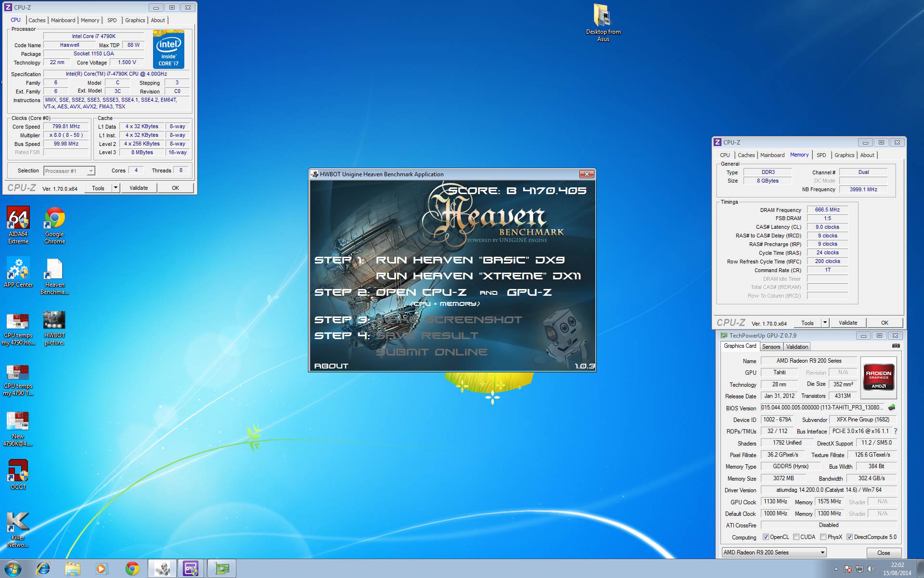Click GPU-Z in Heaven step 2
This screenshot has height=578, width=924.
[529, 292]
